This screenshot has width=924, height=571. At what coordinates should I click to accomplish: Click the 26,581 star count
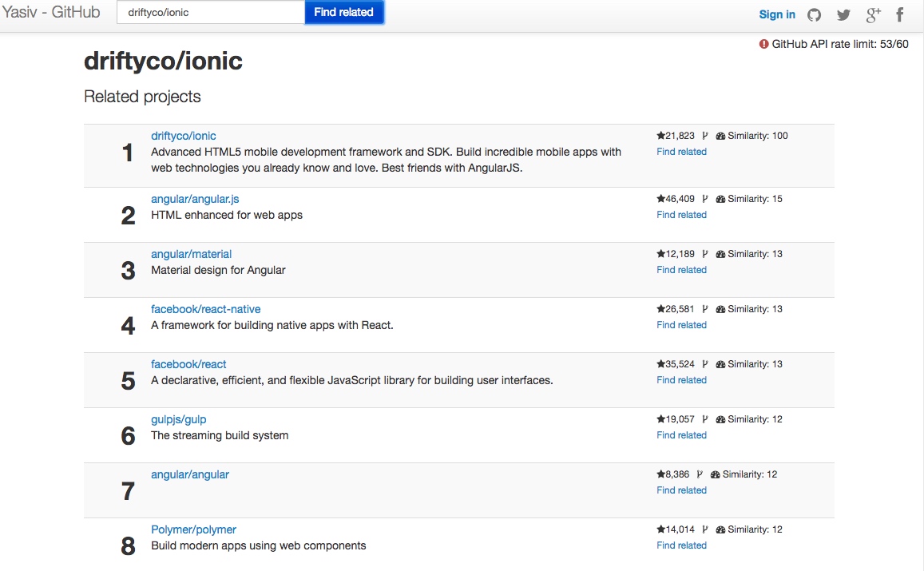[680, 309]
